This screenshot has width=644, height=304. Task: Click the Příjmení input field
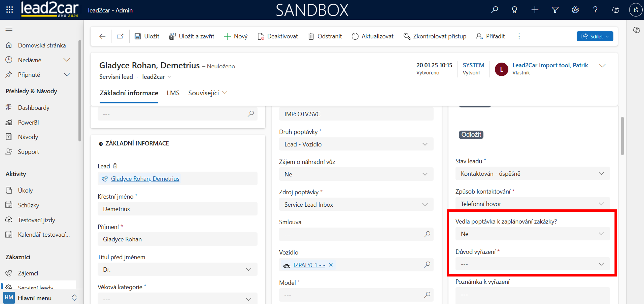[177, 239]
